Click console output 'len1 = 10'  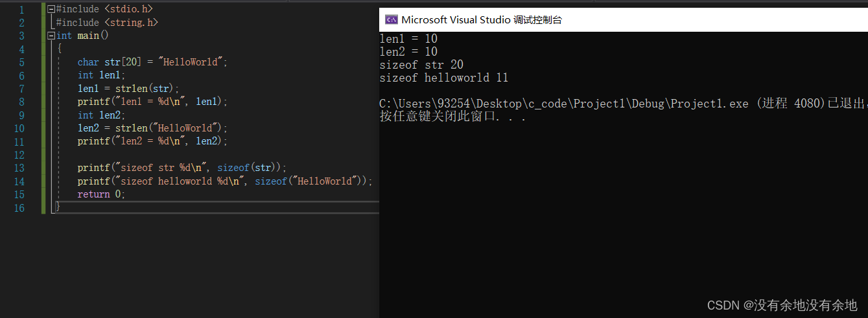[408, 39]
